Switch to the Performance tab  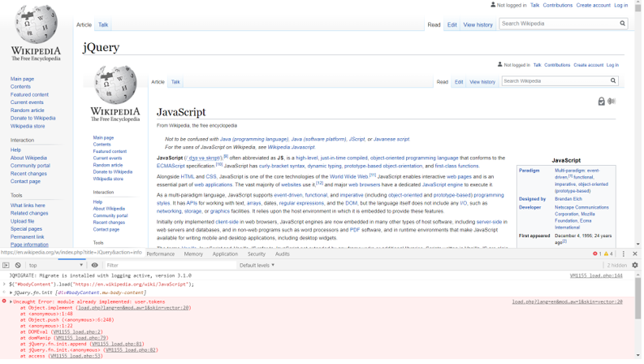(x=161, y=255)
